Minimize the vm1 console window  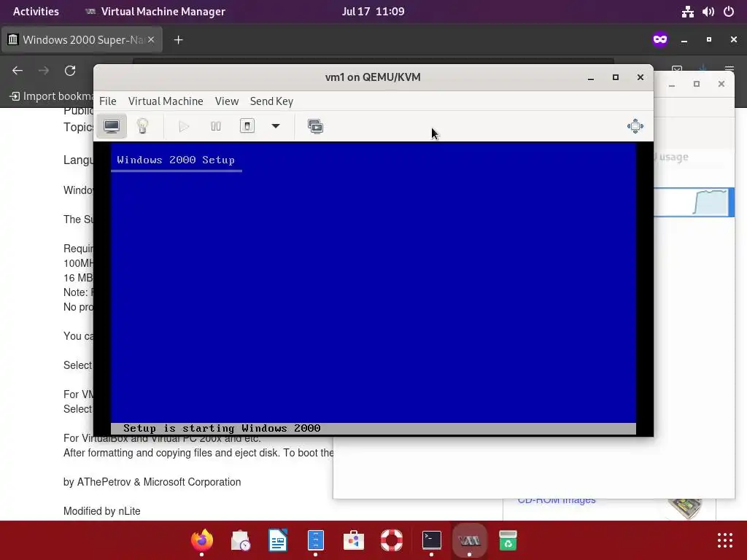pos(591,77)
